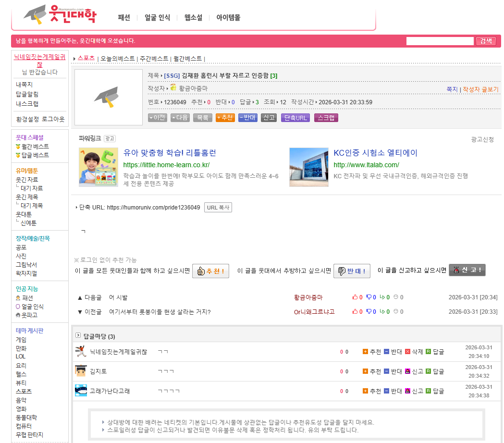Click the thumbs-down 반대! button

352,271
